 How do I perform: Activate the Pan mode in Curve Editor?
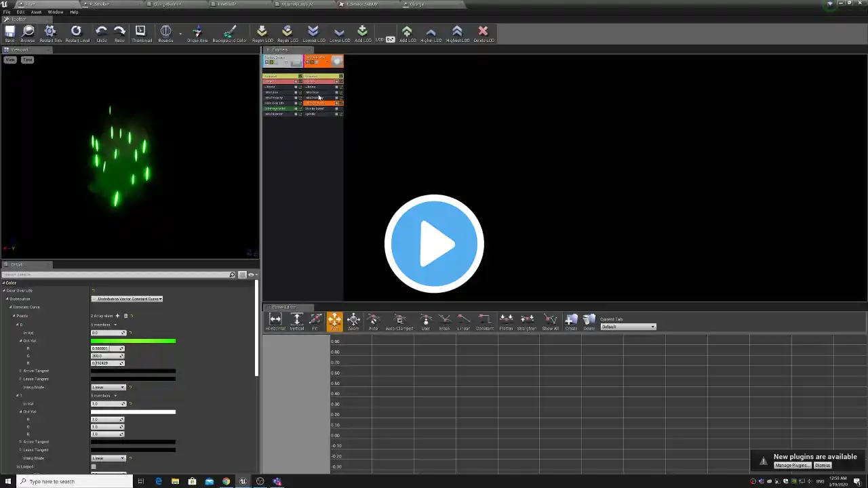pyautogui.click(x=334, y=321)
